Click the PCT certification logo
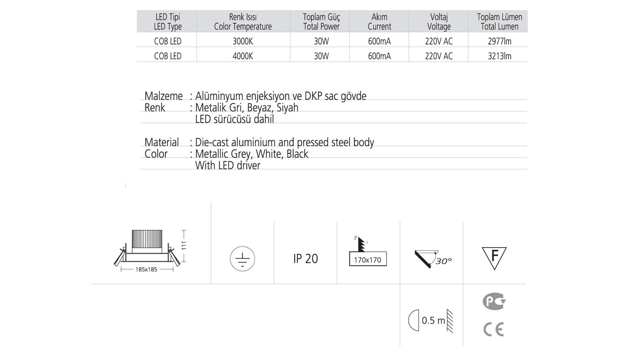This screenshot has height=362, width=644. pos(494,302)
